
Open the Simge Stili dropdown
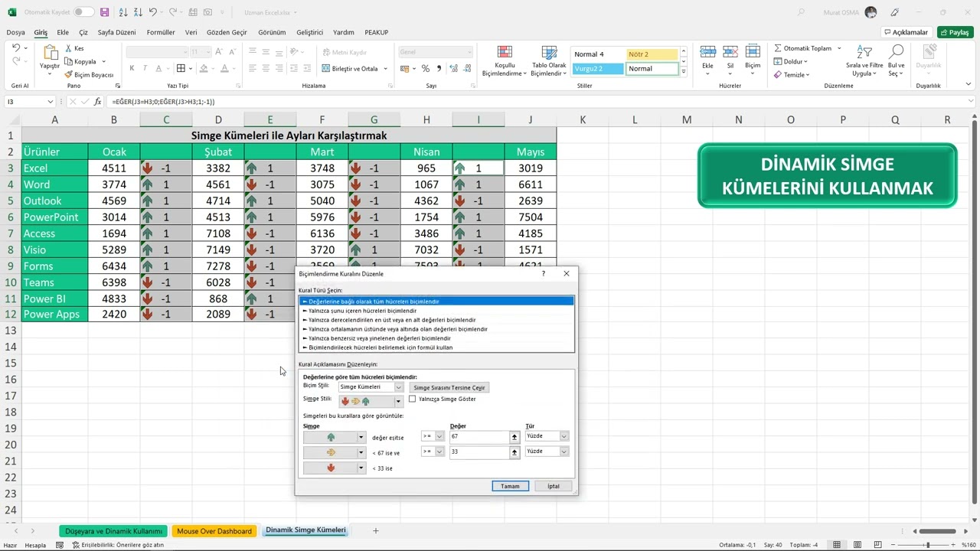[398, 401]
